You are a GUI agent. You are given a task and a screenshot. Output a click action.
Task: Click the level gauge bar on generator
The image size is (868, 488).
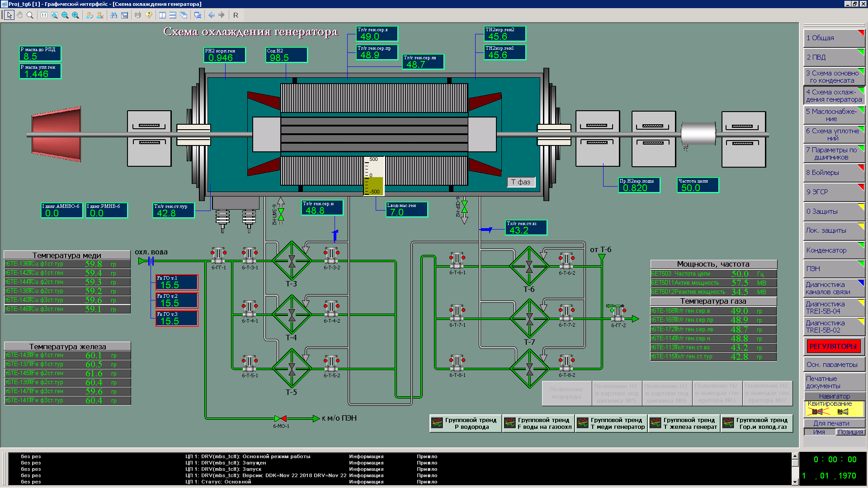(373, 176)
